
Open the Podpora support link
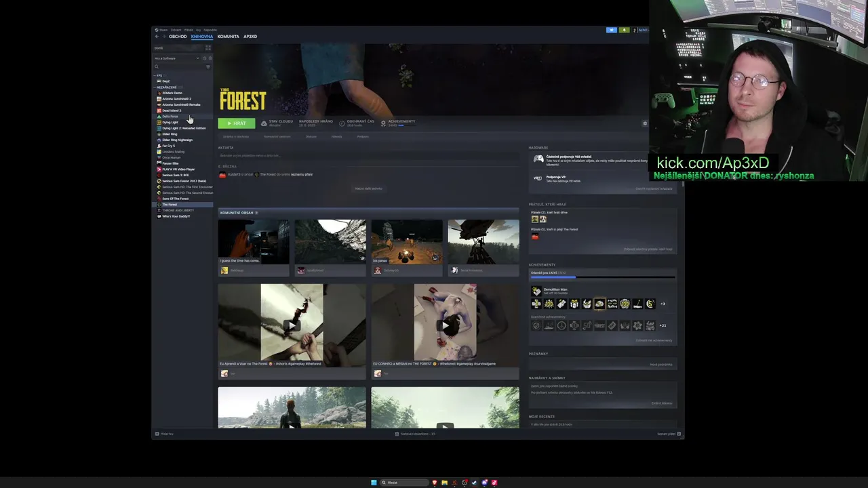(363, 136)
